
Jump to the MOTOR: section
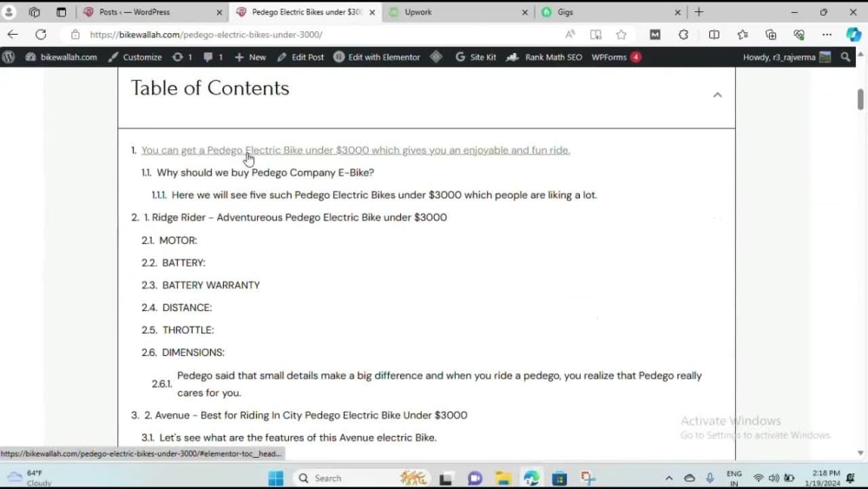pyautogui.click(x=178, y=241)
